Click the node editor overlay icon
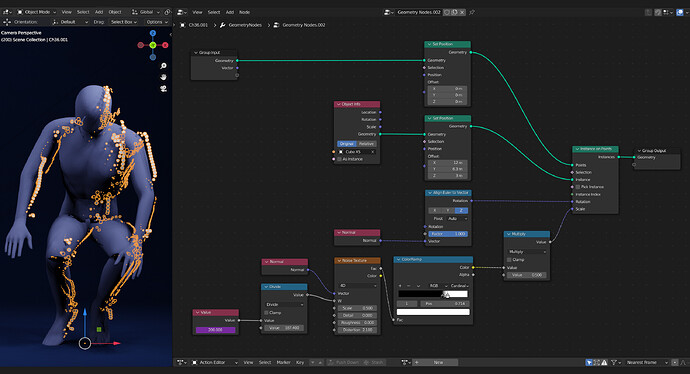The image size is (690, 374). point(679,12)
